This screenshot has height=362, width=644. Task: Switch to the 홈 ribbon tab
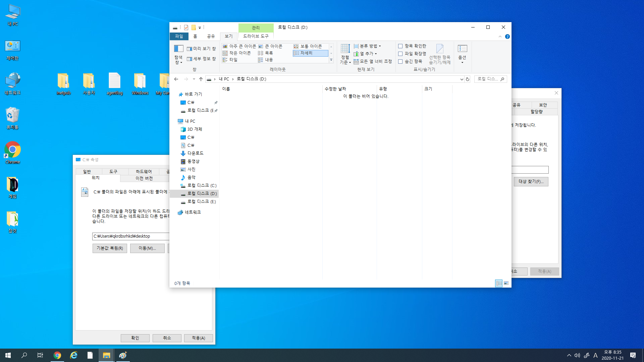coord(195,36)
